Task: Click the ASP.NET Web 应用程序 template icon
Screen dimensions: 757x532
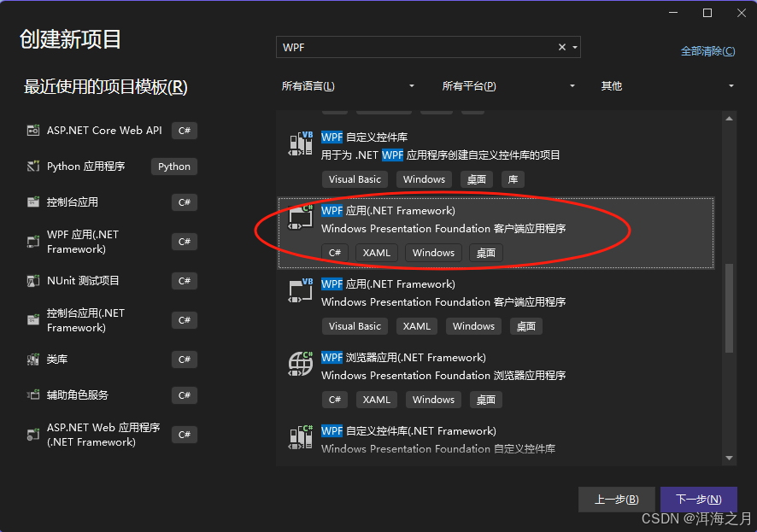Action: point(32,435)
